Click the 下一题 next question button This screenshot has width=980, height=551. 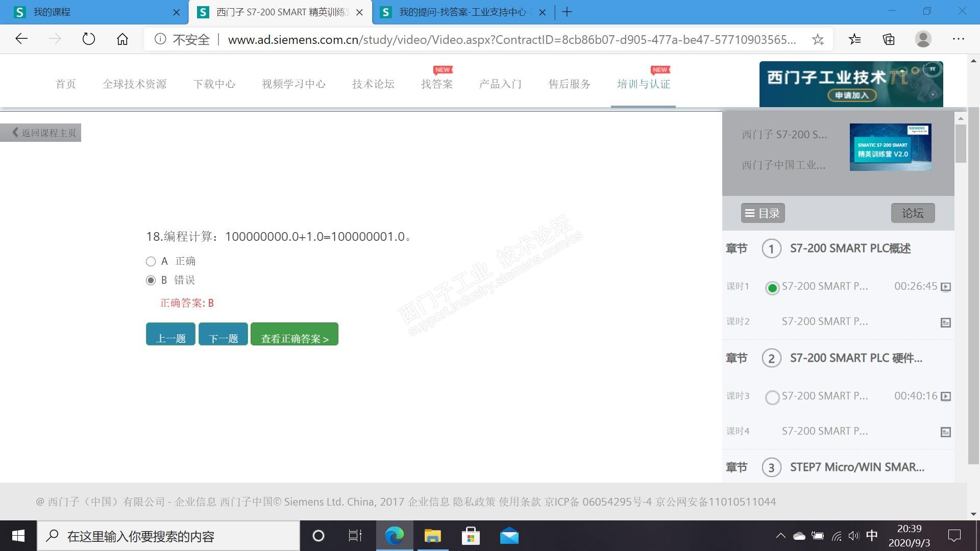click(223, 335)
